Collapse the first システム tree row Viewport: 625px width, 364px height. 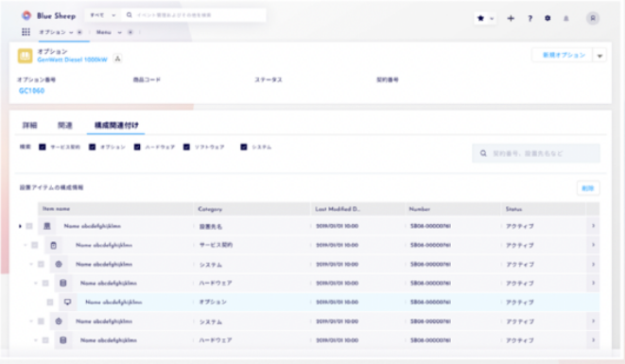click(x=31, y=264)
